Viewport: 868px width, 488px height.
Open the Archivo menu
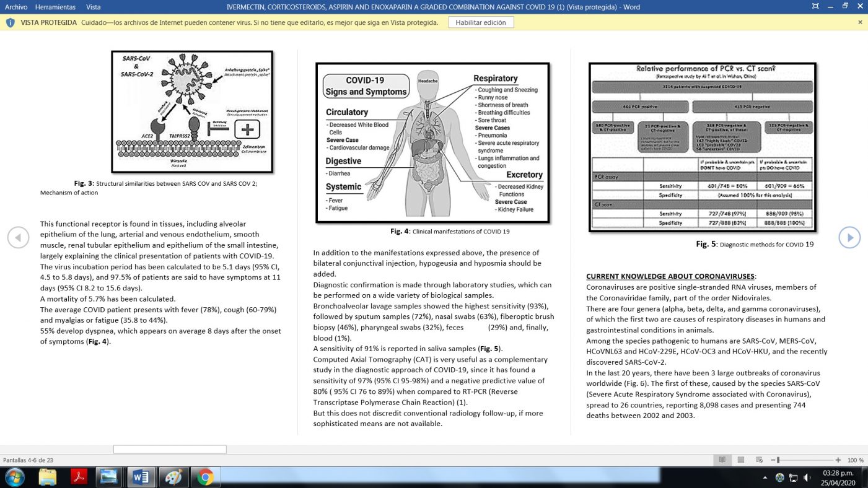[16, 7]
